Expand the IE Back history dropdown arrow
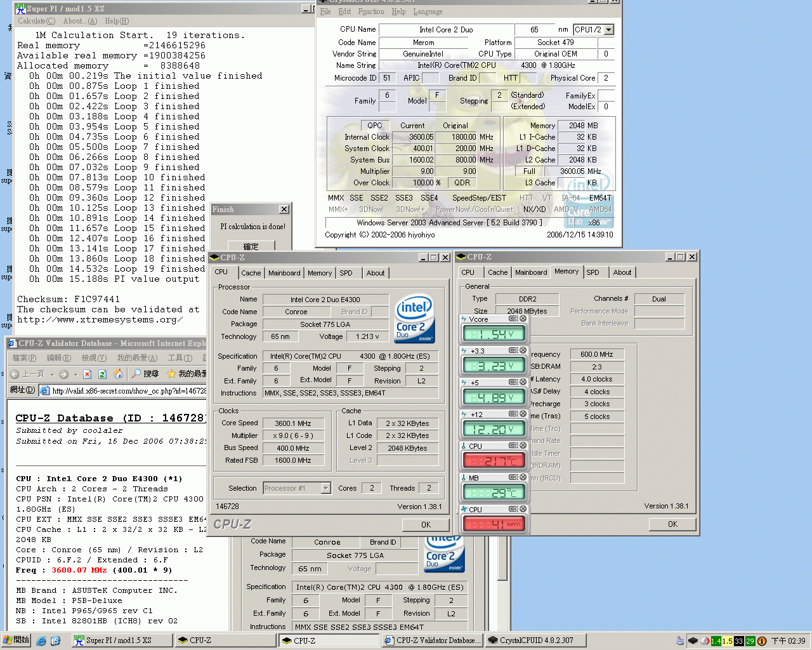Image resolution: width=812 pixels, height=650 pixels. click(52, 375)
